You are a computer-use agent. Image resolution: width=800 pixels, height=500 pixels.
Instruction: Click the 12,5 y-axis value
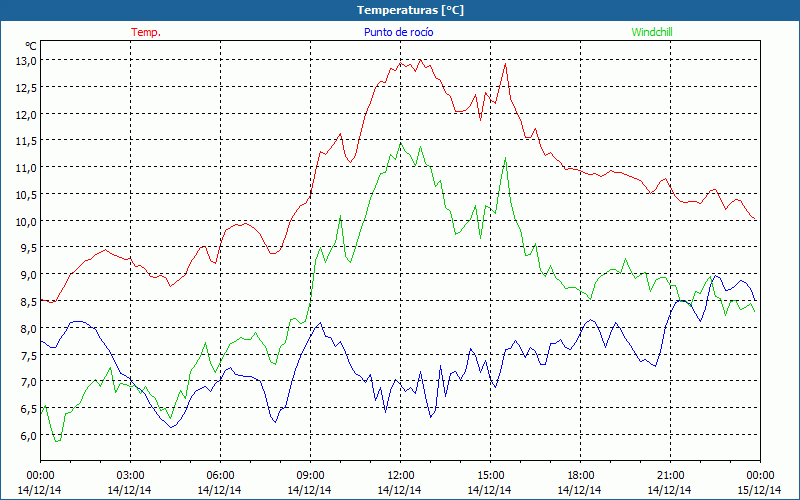tap(27, 88)
